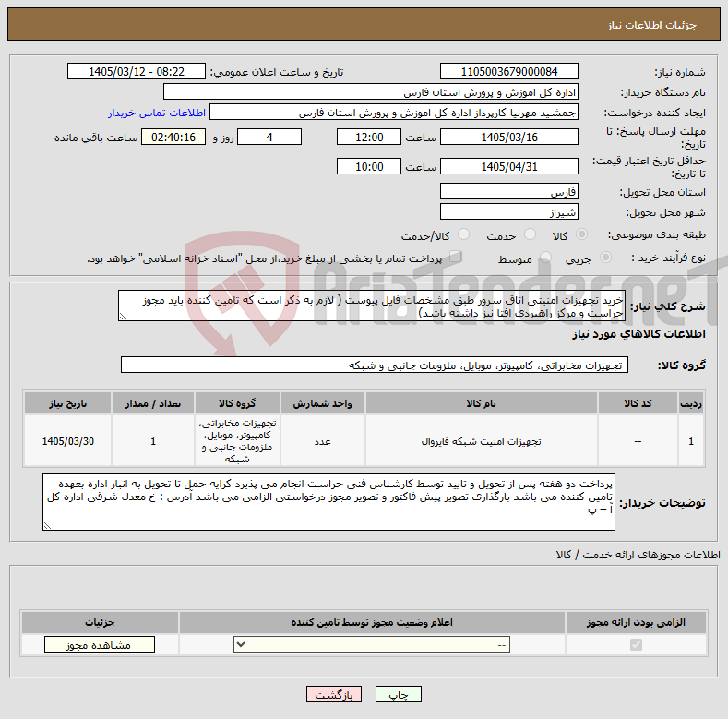Click the کد کالا column header

click(x=638, y=403)
